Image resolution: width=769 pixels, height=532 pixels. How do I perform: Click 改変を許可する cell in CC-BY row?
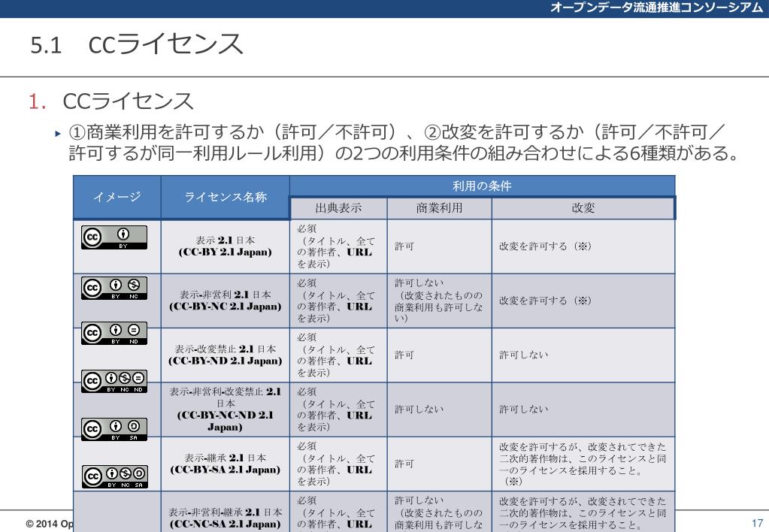pyautogui.click(x=583, y=246)
